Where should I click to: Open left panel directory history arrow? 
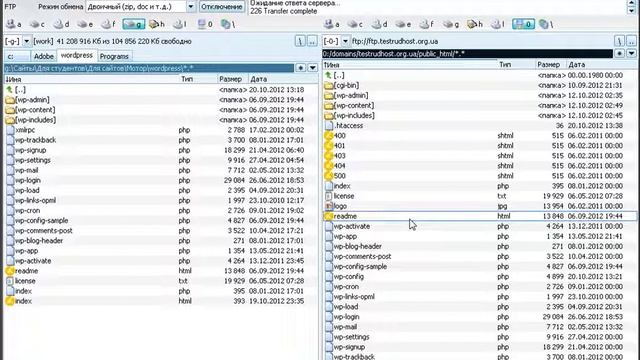coord(313,68)
